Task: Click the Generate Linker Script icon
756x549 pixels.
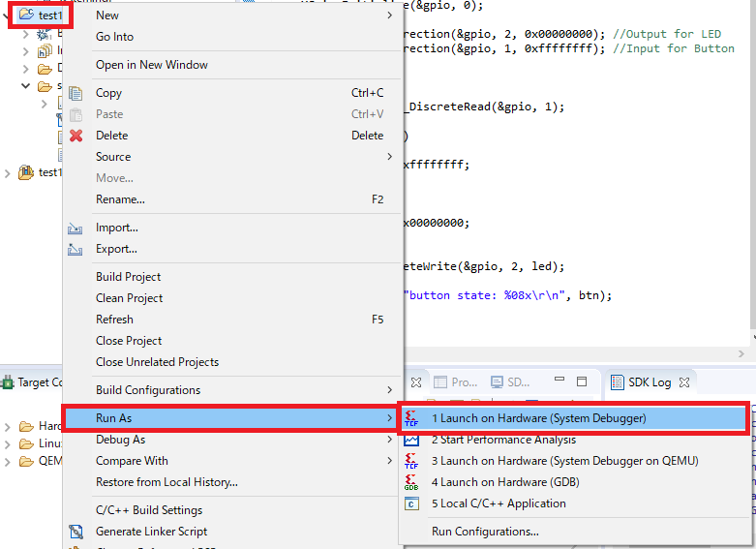Action: pos(76,532)
